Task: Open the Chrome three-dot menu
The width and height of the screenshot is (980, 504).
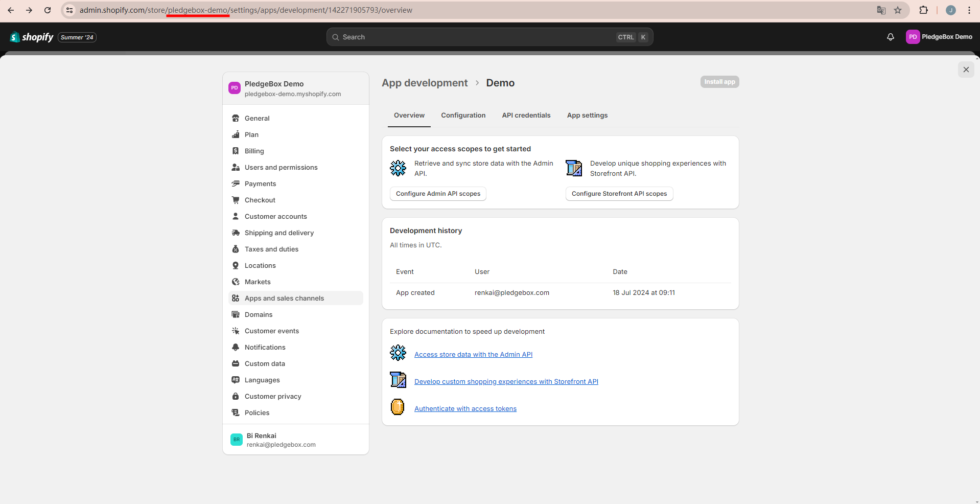Action: tap(969, 10)
